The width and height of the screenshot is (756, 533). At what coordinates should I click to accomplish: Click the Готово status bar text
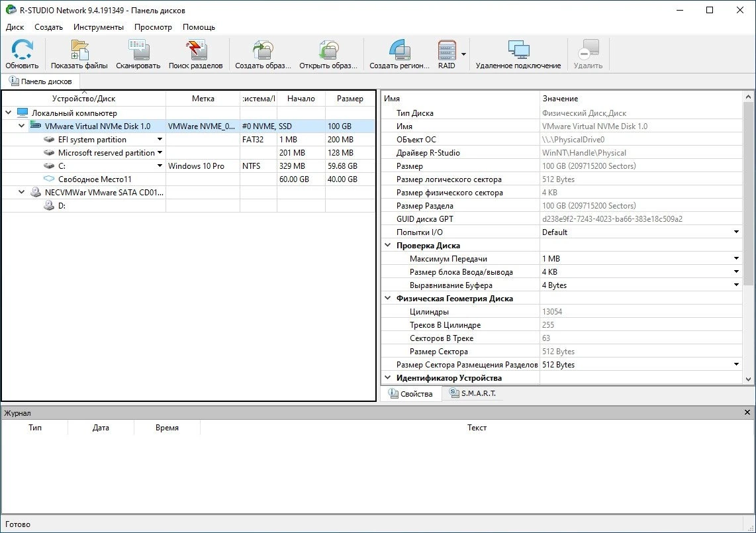point(18,524)
